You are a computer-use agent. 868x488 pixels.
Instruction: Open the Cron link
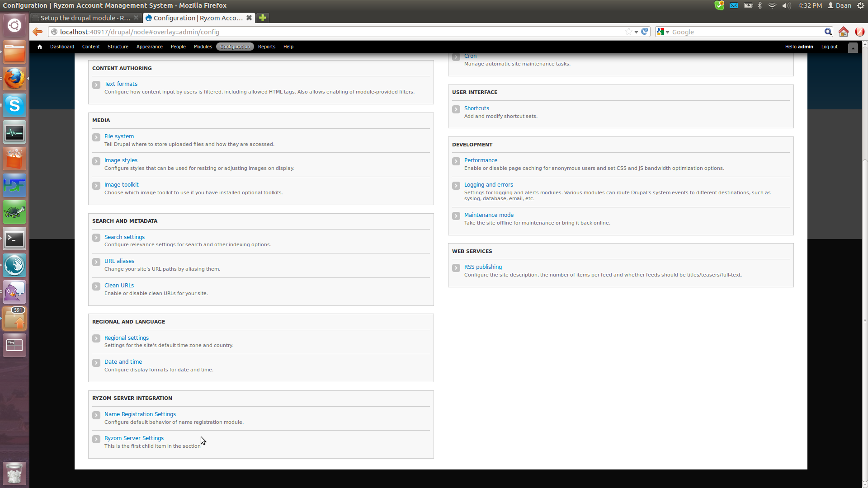coord(470,56)
